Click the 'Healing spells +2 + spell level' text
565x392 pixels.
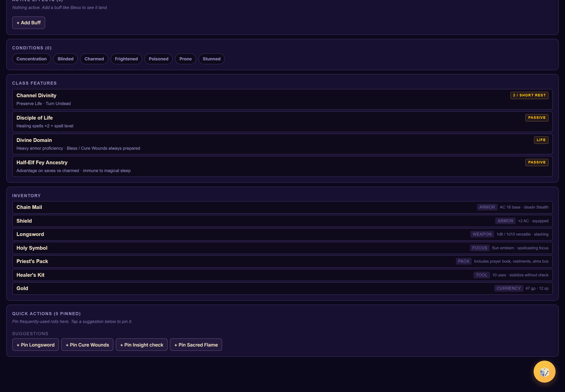click(45, 126)
